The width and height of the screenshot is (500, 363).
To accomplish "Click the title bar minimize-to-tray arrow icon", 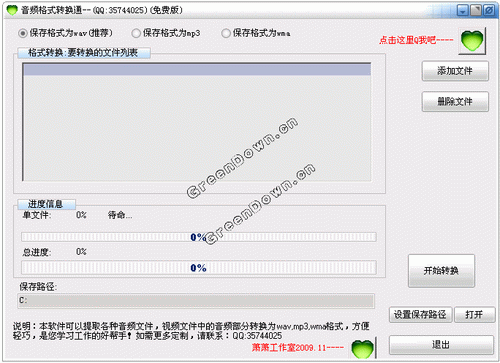I will [463, 11].
